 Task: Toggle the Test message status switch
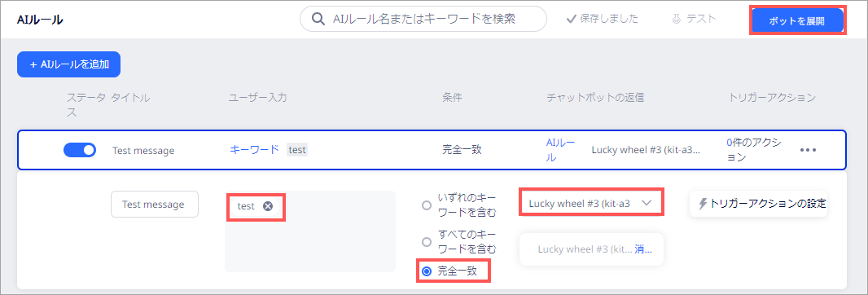(x=80, y=150)
